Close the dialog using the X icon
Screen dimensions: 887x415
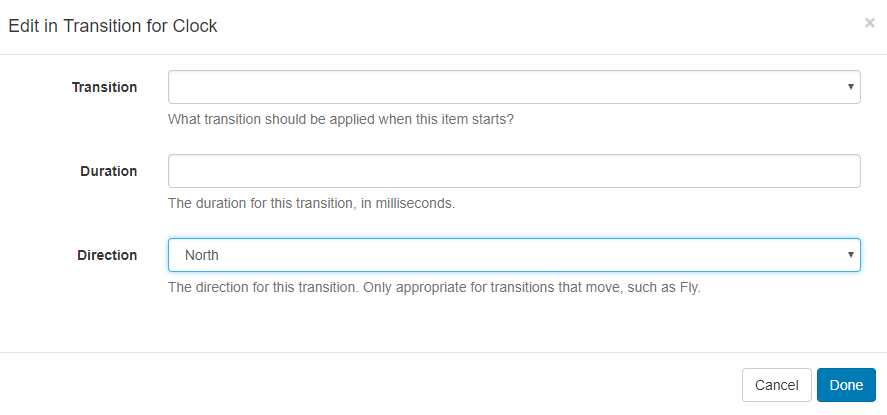tap(869, 23)
